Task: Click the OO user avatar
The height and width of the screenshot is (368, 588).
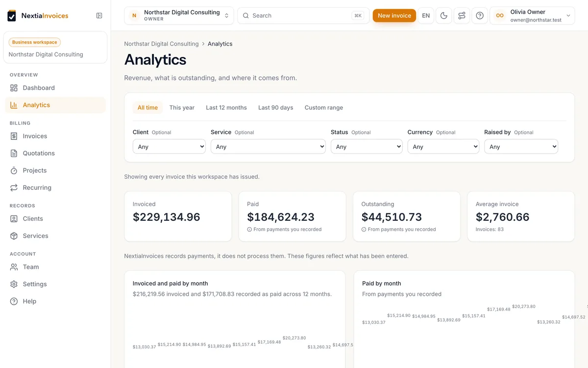Action: 500,16
